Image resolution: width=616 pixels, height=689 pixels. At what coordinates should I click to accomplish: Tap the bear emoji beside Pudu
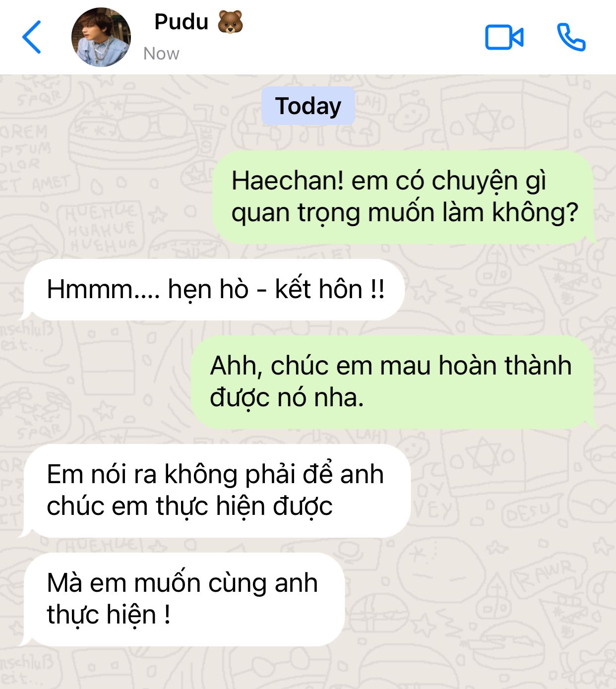[x=230, y=22]
